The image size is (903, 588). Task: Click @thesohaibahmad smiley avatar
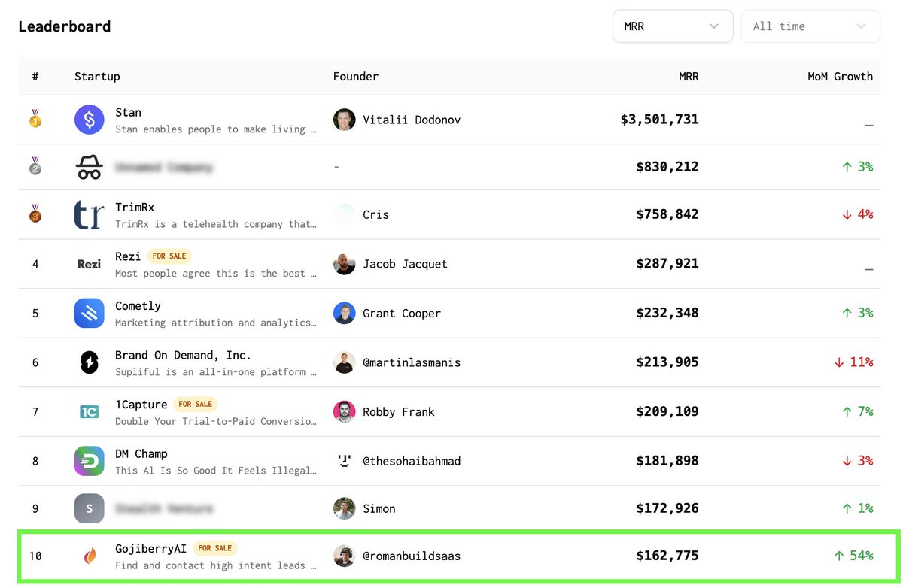click(345, 461)
